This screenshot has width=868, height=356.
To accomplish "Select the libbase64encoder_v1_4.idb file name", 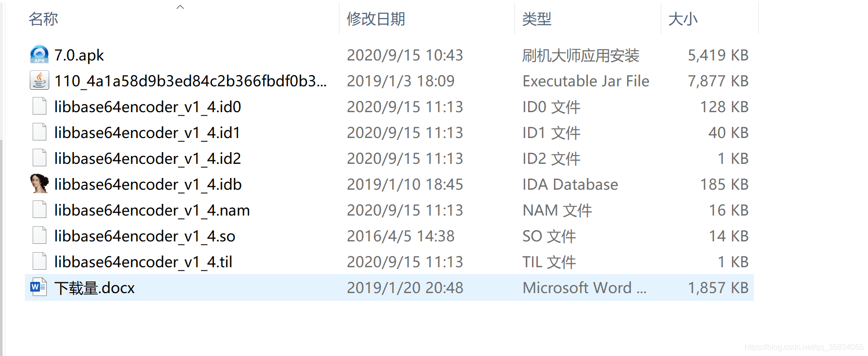I will (x=148, y=184).
